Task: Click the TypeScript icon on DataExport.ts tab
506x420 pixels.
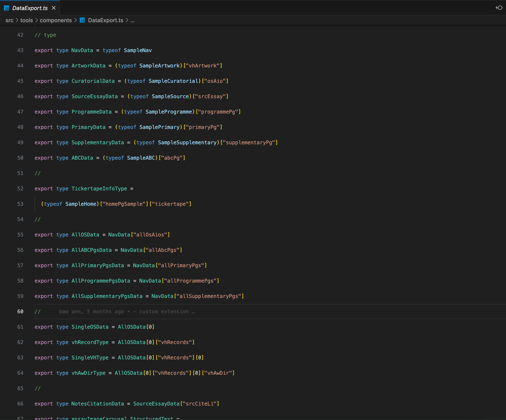Action: (x=6, y=8)
